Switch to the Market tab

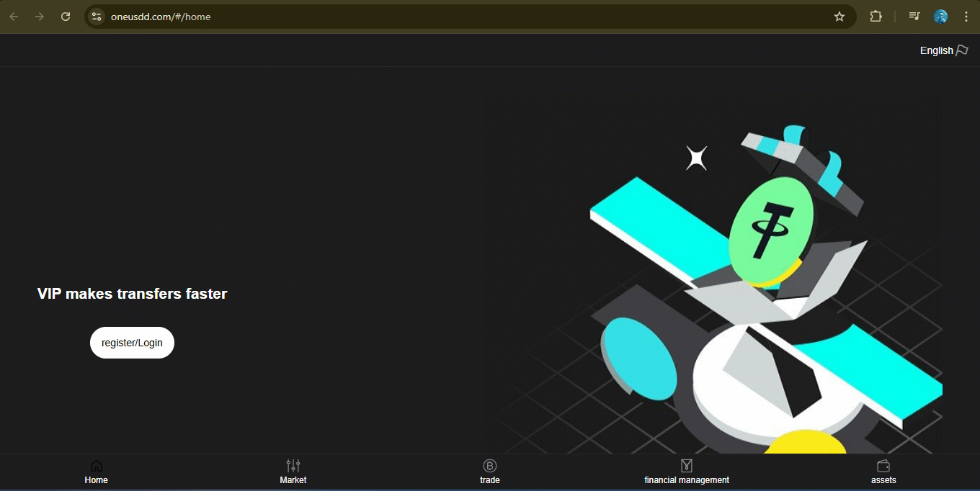tap(293, 472)
